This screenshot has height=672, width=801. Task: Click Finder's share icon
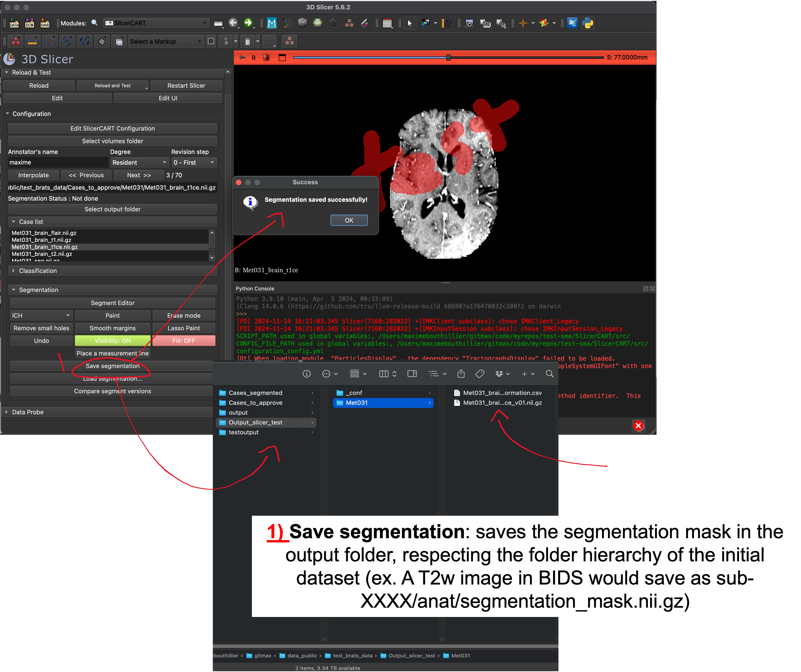[x=461, y=374]
